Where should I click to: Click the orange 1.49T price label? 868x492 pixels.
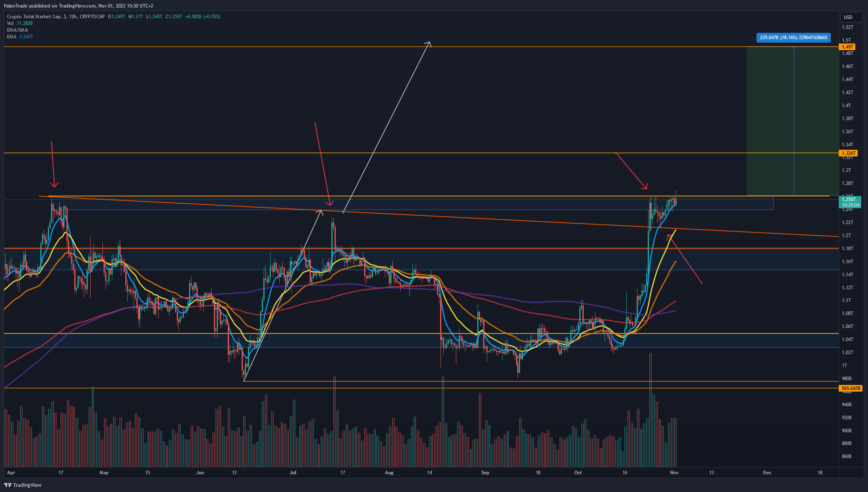[847, 47]
